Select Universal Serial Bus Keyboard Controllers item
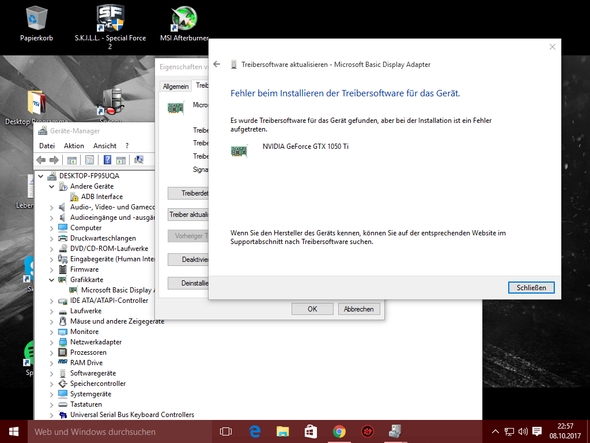Screen dimensions: 590x443 pyautogui.click(x=132, y=414)
